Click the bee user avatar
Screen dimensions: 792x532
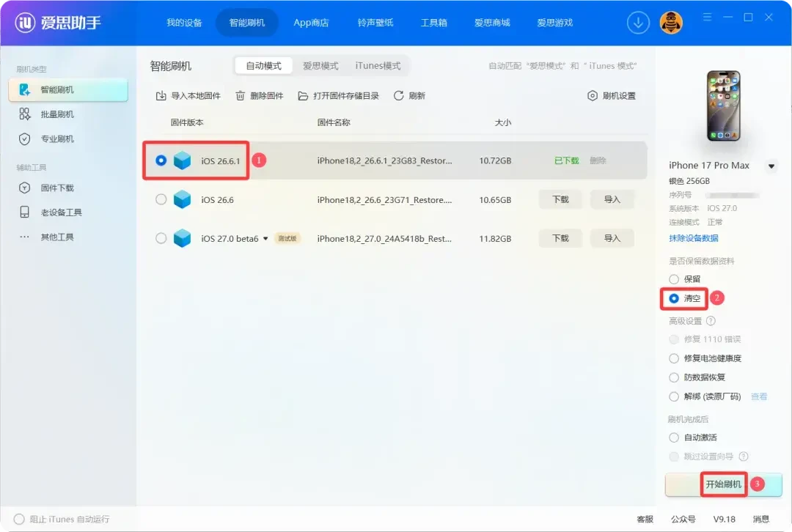click(x=671, y=23)
